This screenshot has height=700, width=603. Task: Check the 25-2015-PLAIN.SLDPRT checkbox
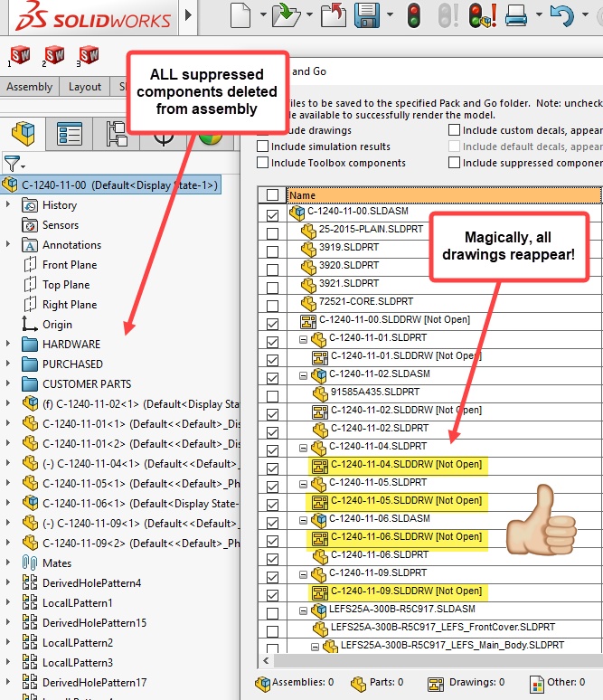click(x=272, y=233)
